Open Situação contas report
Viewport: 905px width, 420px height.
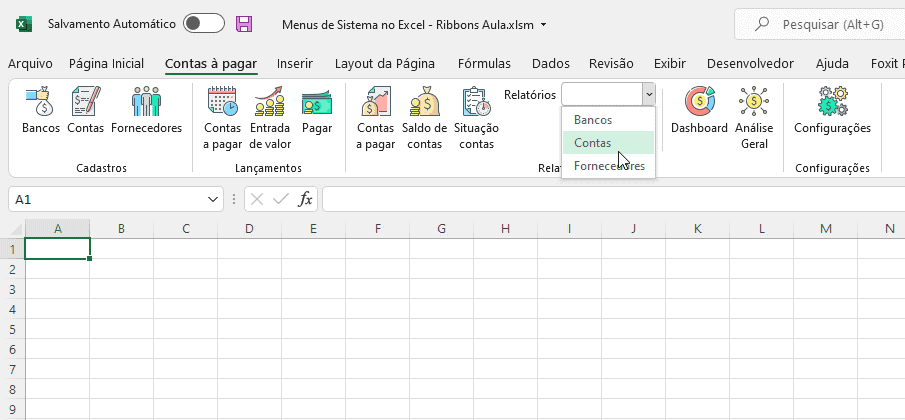pyautogui.click(x=477, y=102)
